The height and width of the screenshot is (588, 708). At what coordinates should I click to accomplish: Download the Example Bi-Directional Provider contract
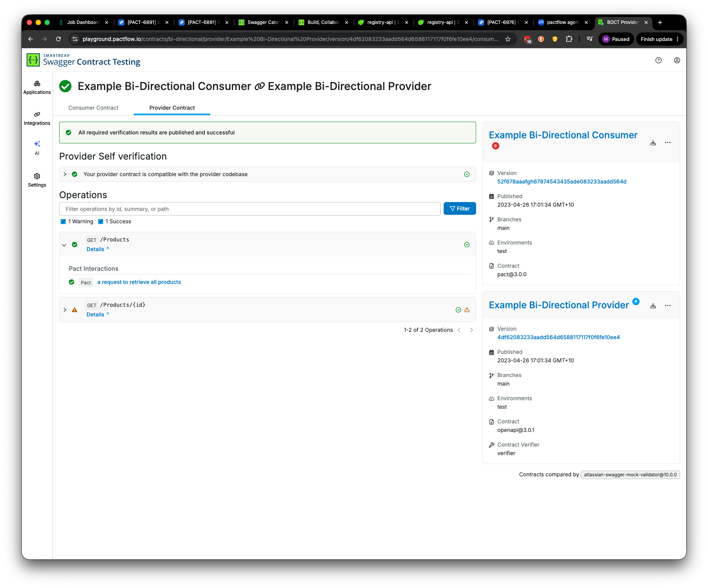tap(653, 306)
